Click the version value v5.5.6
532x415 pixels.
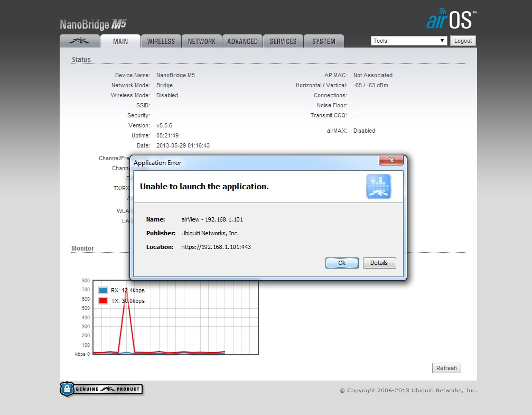pyautogui.click(x=164, y=125)
